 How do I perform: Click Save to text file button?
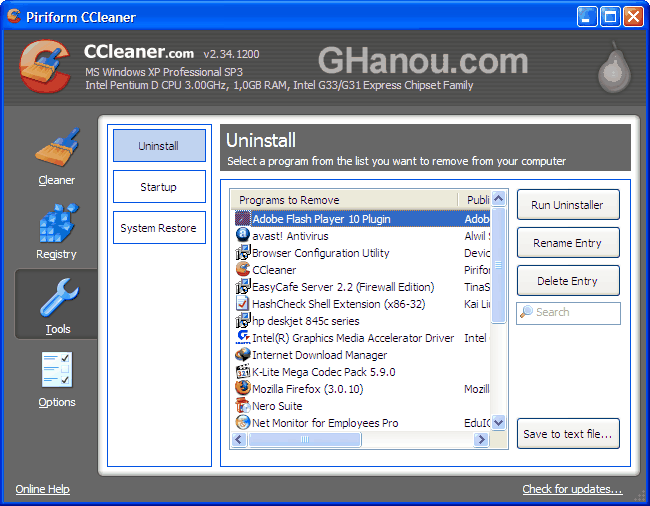568,434
